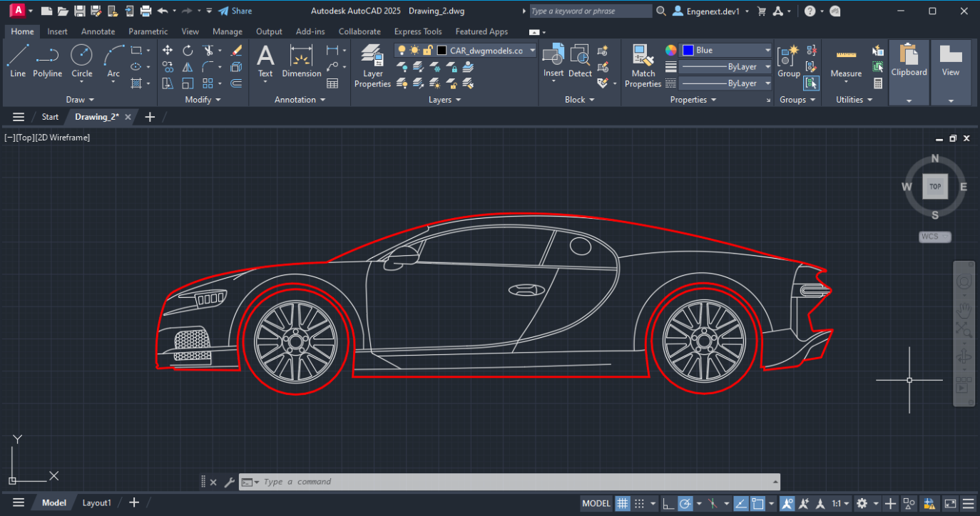This screenshot has height=516, width=980.
Task: Open the CAR_dwgmodels.co layer dropdown
Action: (532, 51)
